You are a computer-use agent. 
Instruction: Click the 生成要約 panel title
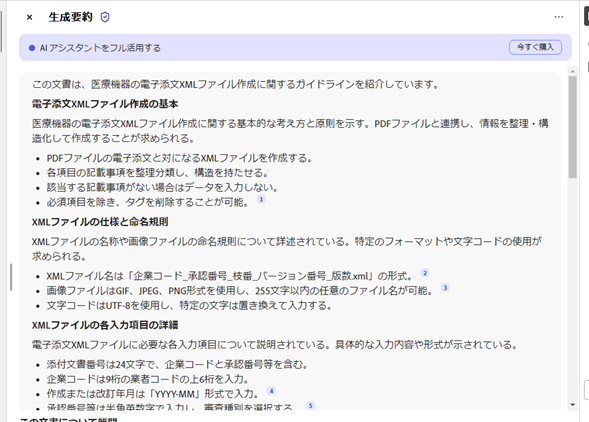pos(70,17)
